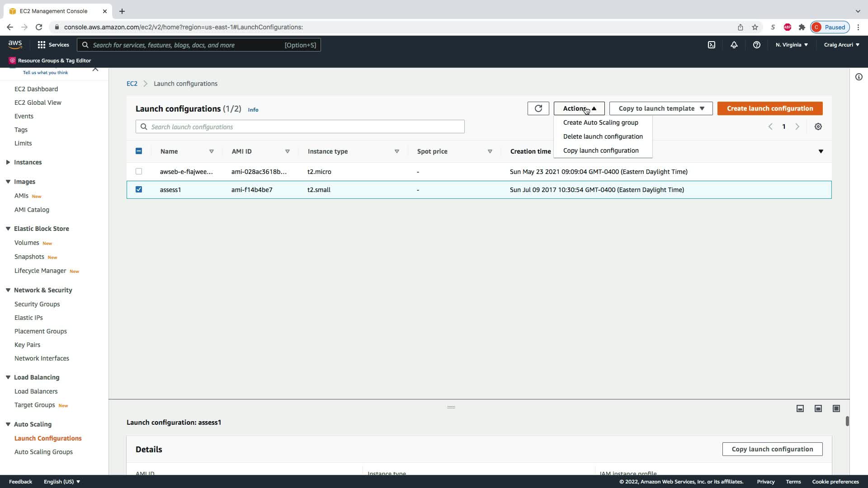Open the table preferences gear icon

(x=818, y=127)
